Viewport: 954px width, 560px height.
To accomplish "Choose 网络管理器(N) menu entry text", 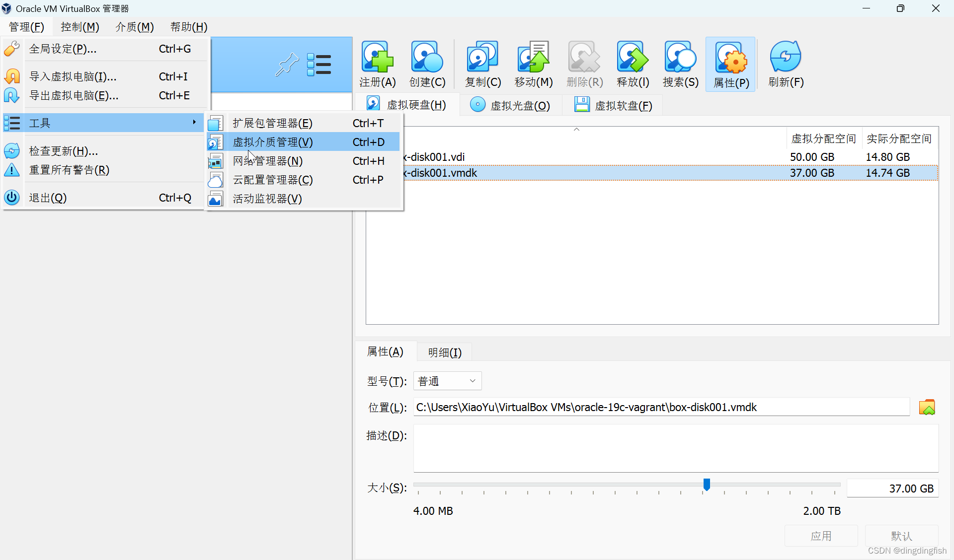I will tap(268, 161).
